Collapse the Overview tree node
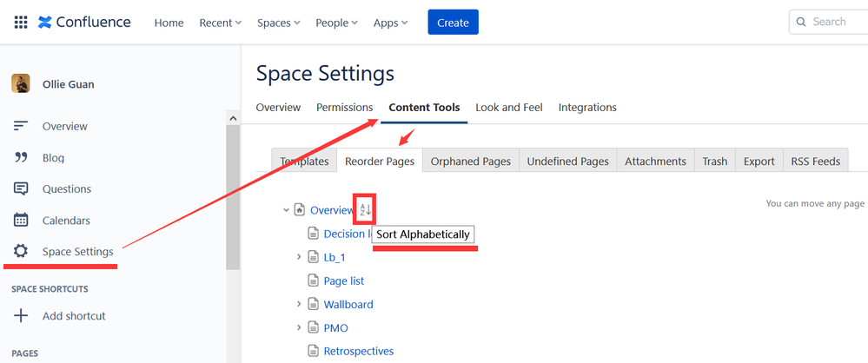The width and height of the screenshot is (868, 363). point(286,209)
